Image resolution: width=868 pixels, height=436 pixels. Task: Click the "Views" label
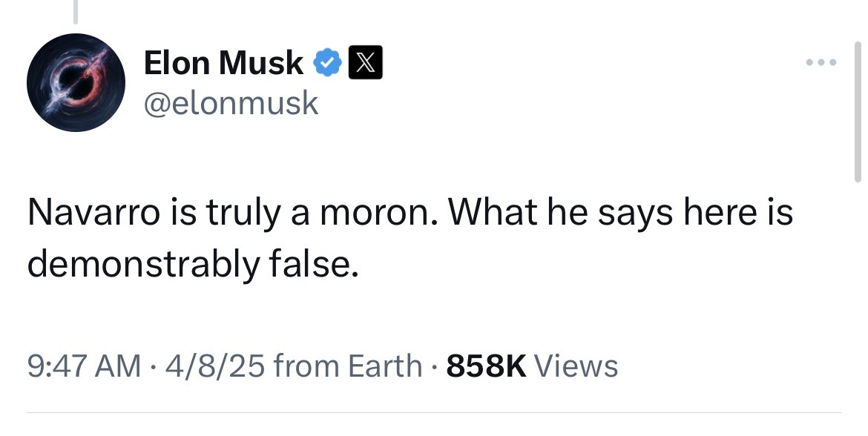pyautogui.click(x=576, y=366)
